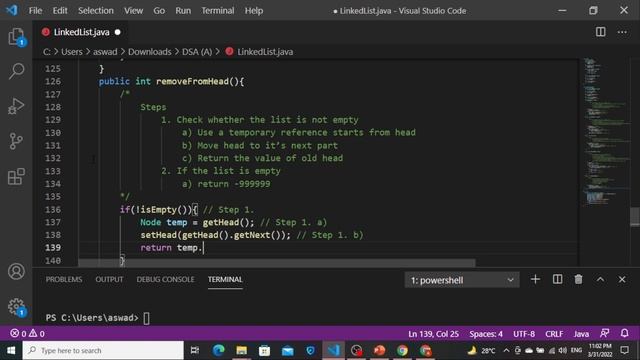Open Google Chrome from the taskbar
This screenshot has height=360, width=640.
point(402,350)
